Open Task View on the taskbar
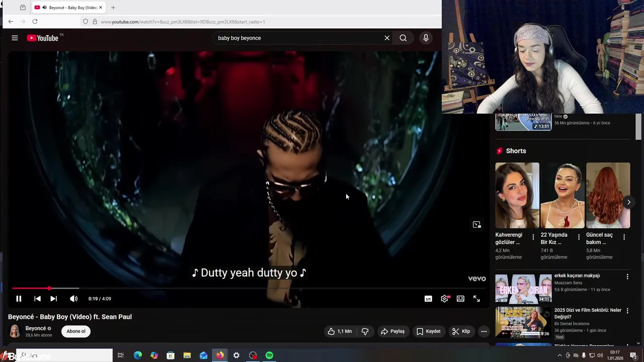Viewport: 644px width, 362px height. click(121, 355)
